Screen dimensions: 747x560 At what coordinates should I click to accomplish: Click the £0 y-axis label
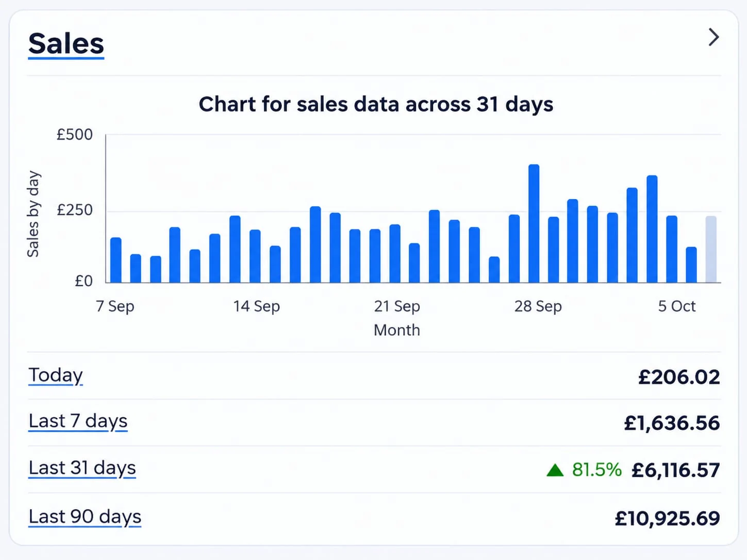(84, 281)
